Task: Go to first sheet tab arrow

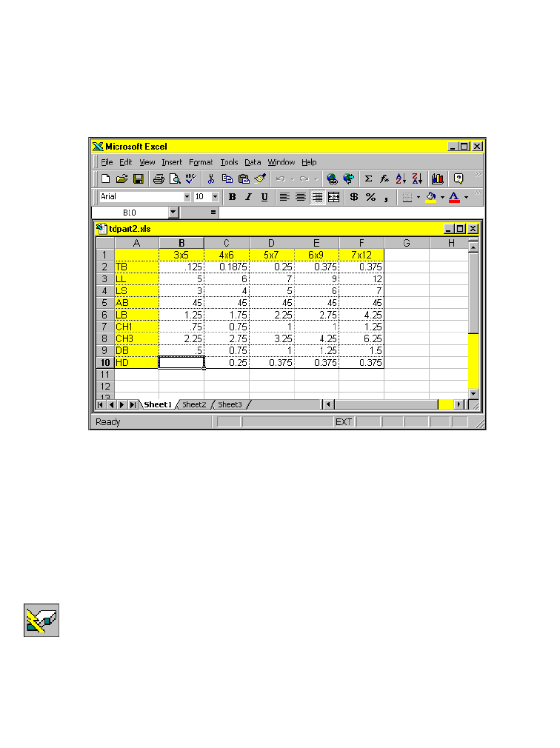Action: [100, 404]
